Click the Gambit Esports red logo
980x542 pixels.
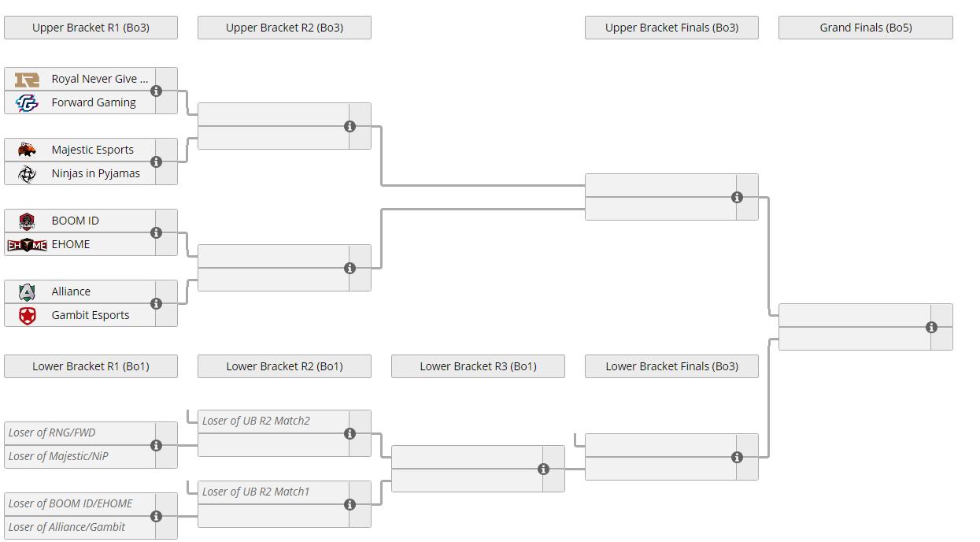point(27,315)
